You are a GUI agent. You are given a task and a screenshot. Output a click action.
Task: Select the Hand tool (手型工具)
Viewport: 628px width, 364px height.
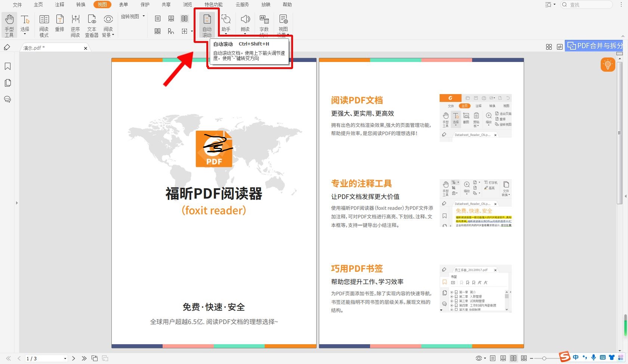[x=9, y=24]
